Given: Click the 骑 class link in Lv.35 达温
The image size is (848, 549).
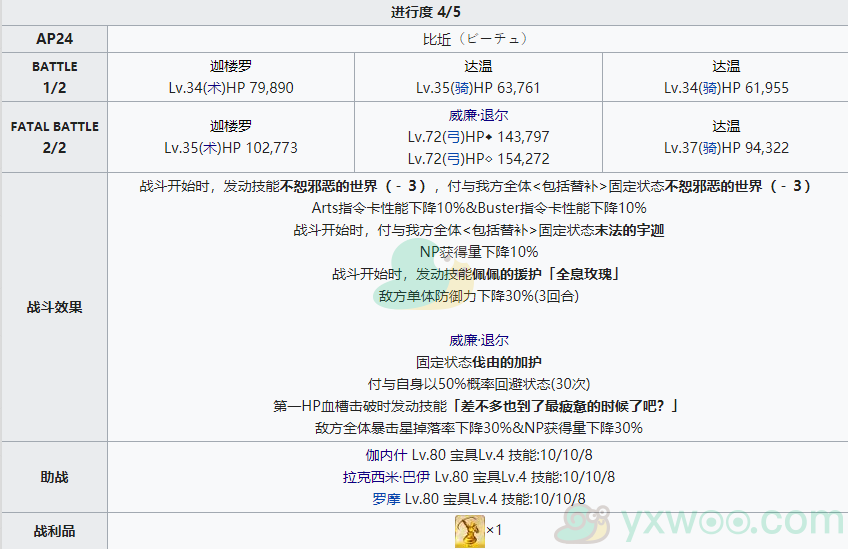Looking at the screenshot, I should tap(463, 88).
